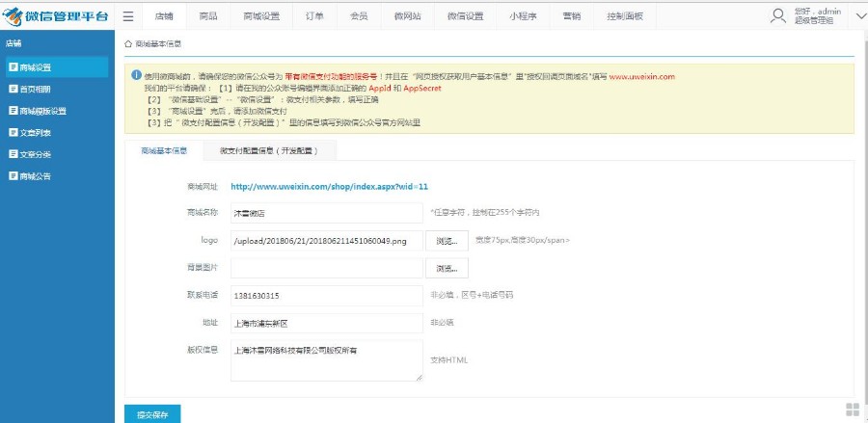
Task: Expand the admin user dropdown chevron
Action: pos(861,16)
